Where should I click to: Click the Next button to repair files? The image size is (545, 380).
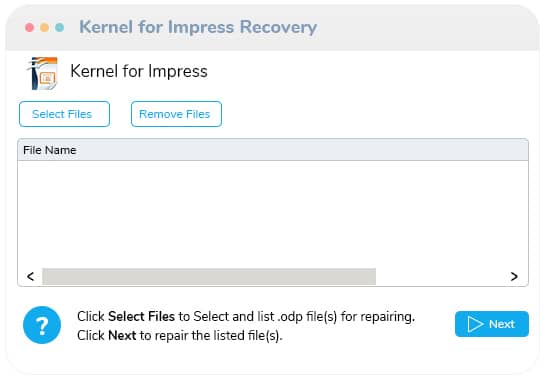point(492,324)
